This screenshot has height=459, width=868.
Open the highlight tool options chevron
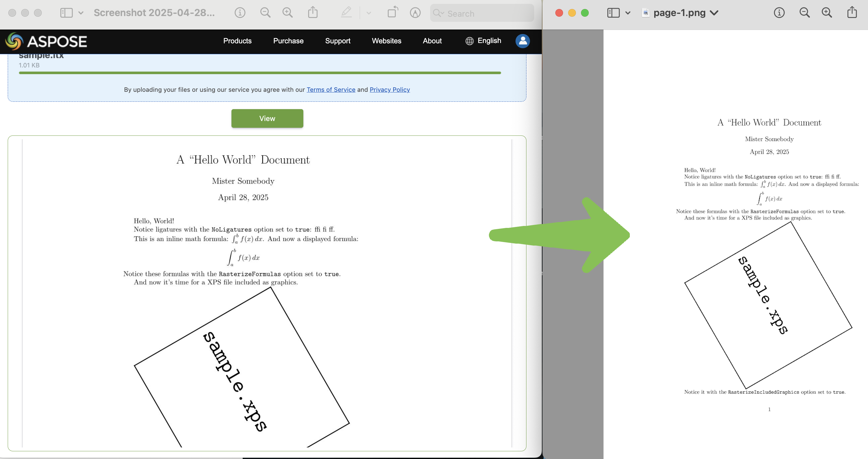coord(369,13)
